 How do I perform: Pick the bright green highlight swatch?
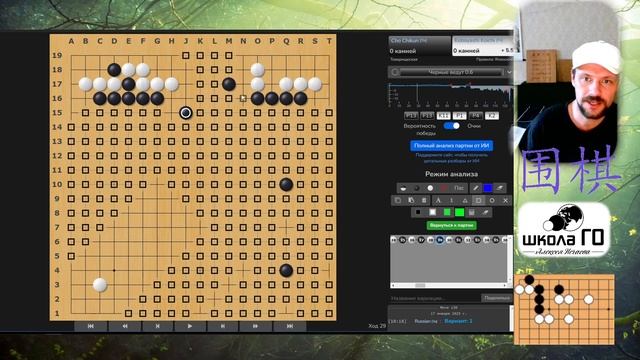click(x=460, y=212)
